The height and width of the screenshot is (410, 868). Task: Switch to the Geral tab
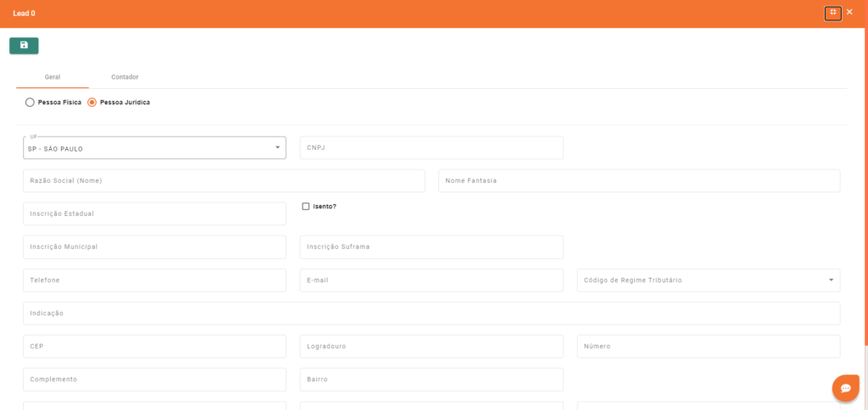click(x=53, y=77)
